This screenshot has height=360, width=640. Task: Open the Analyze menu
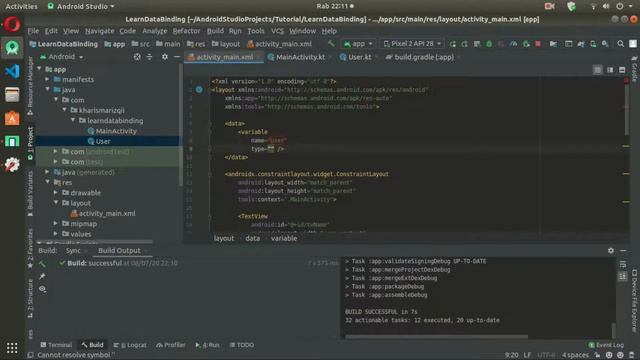click(x=154, y=31)
